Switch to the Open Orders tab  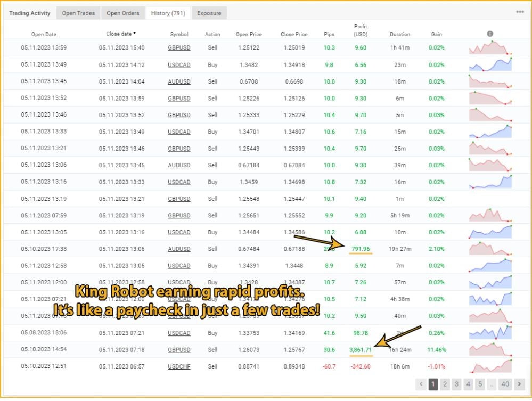tap(123, 13)
